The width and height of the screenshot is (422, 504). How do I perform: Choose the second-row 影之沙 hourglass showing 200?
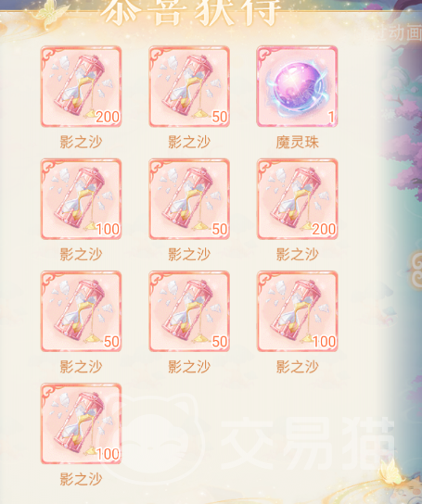click(297, 198)
